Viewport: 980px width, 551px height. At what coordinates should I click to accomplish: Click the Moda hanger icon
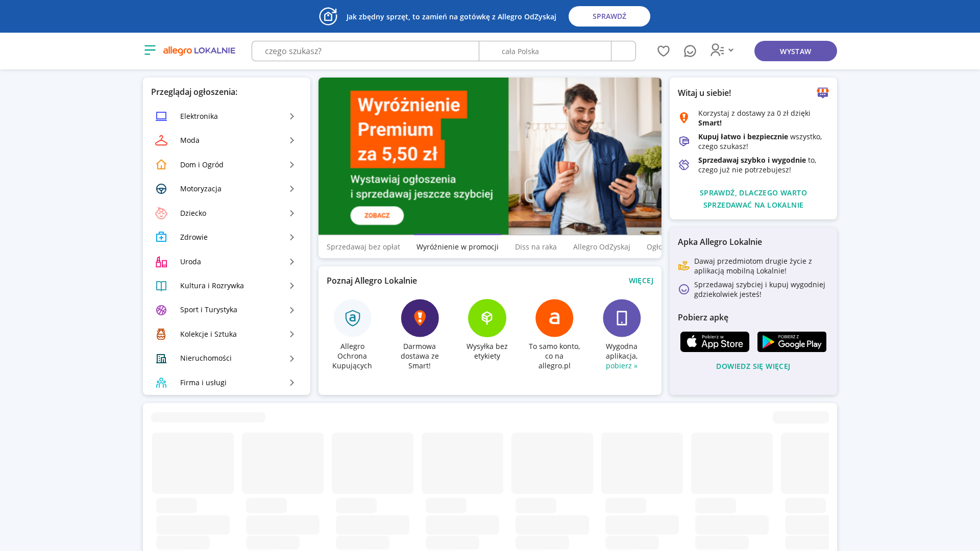pyautogui.click(x=161, y=140)
